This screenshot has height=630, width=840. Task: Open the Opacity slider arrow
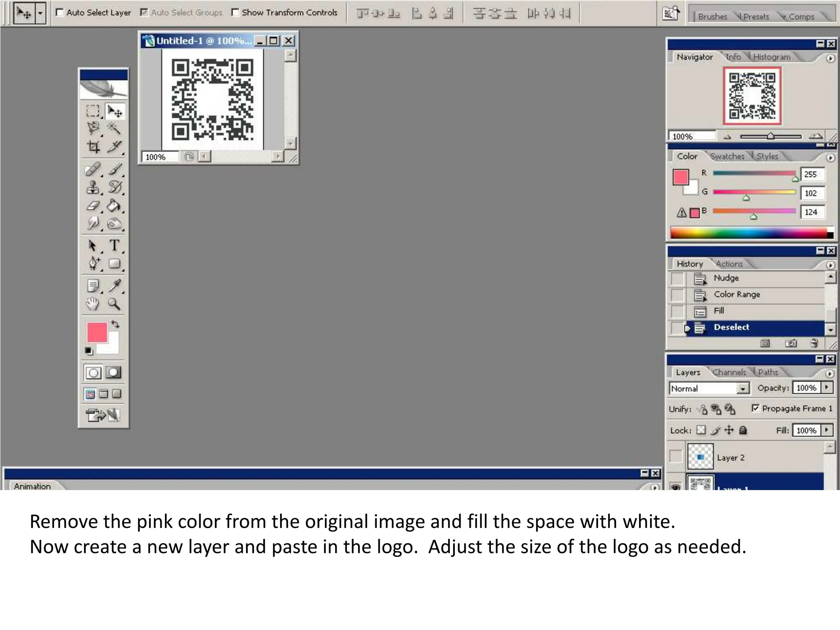(827, 388)
